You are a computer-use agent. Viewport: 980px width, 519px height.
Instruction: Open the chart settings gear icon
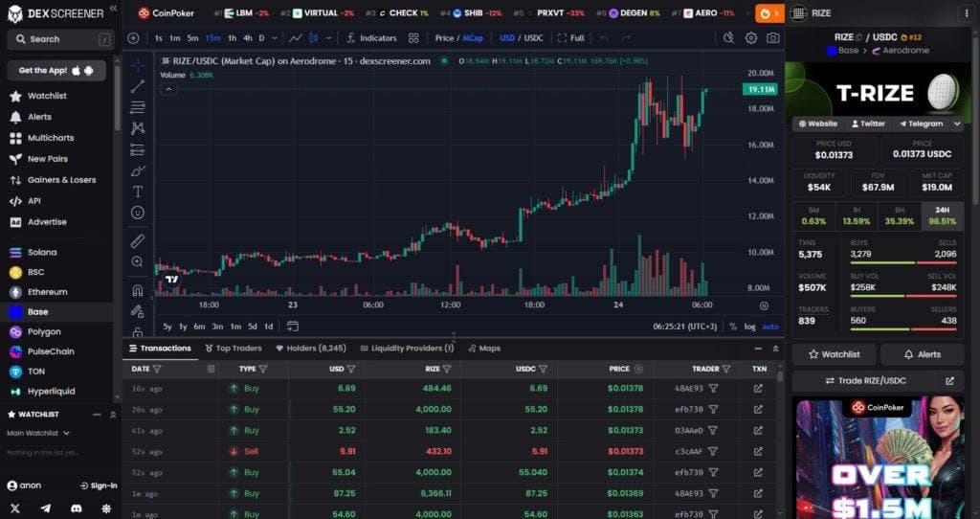pos(751,38)
